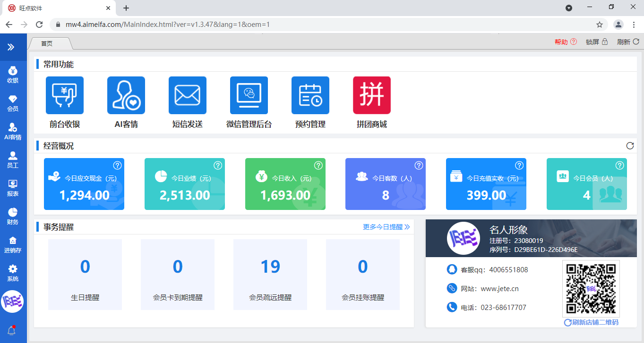Image resolution: width=644 pixels, height=343 pixels.
Task: Open 系统 settings in the left sidebar
Action: (13, 274)
